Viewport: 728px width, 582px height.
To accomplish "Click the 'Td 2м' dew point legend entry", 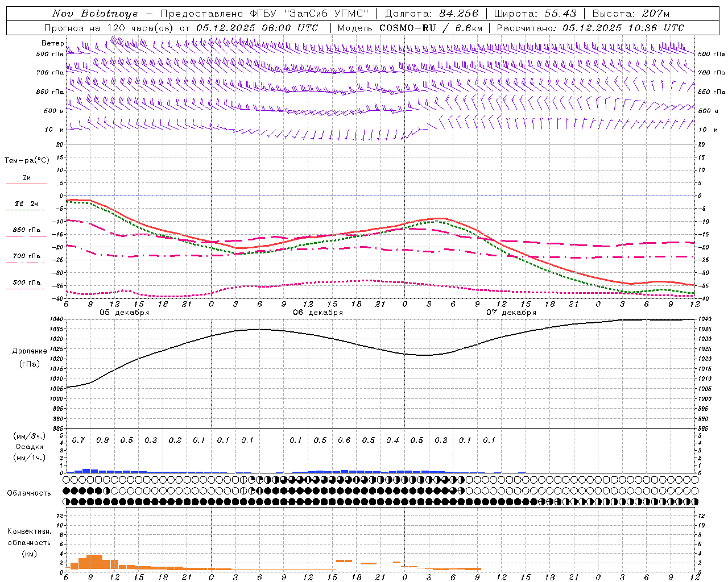I will [x=27, y=203].
